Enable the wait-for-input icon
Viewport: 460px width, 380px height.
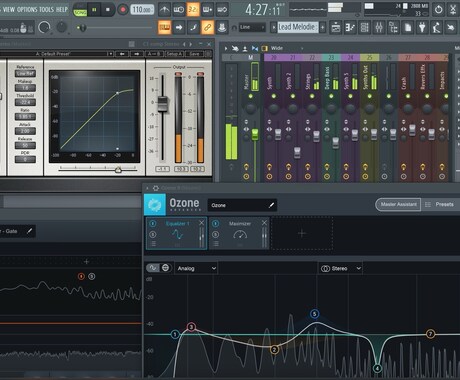pyautogui.click(x=179, y=10)
